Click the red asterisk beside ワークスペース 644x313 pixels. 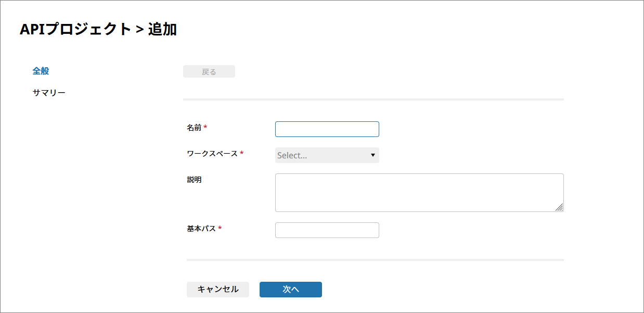click(241, 154)
